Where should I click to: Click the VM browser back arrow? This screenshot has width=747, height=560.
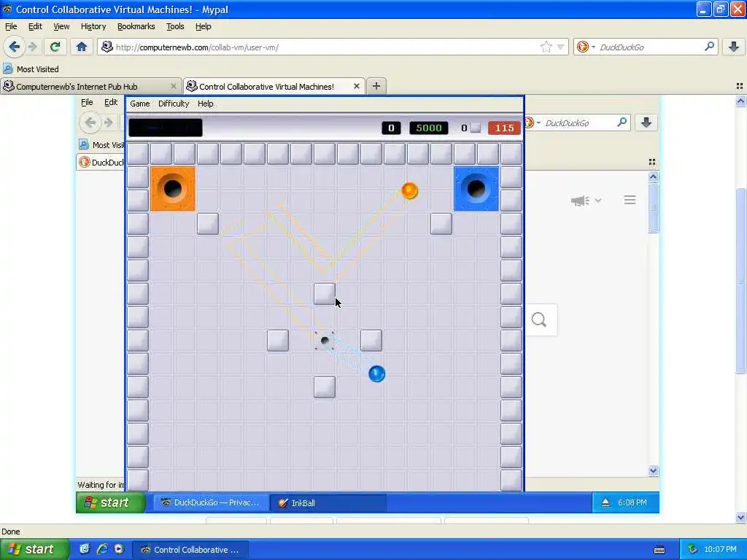(x=90, y=122)
